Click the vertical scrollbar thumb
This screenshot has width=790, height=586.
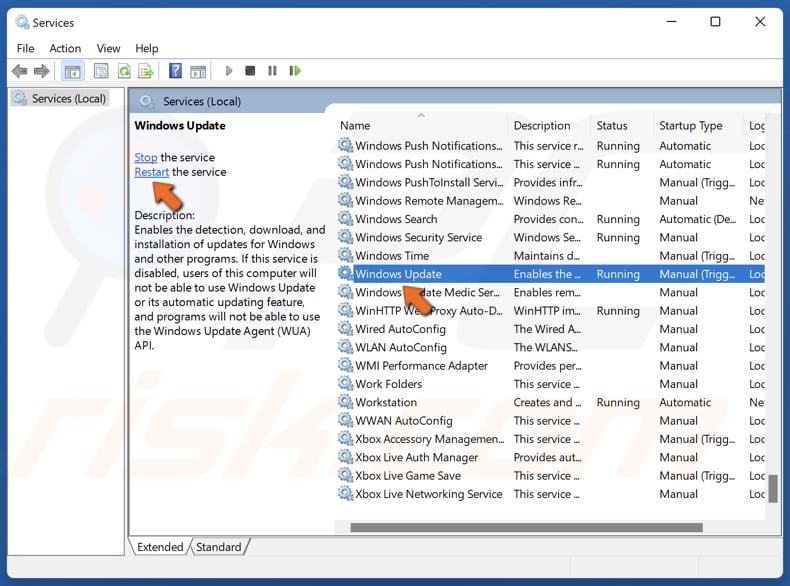click(772, 488)
